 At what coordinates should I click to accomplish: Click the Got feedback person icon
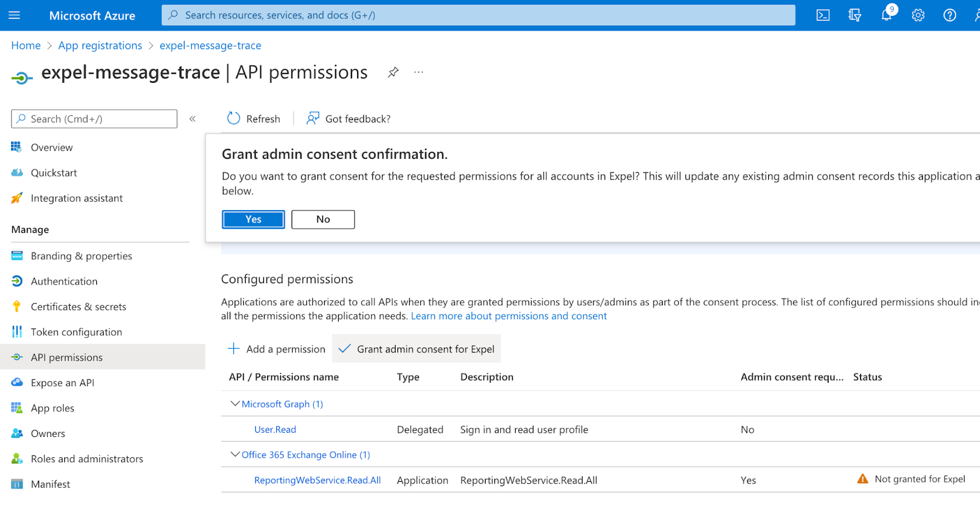(x=313, y=118)
